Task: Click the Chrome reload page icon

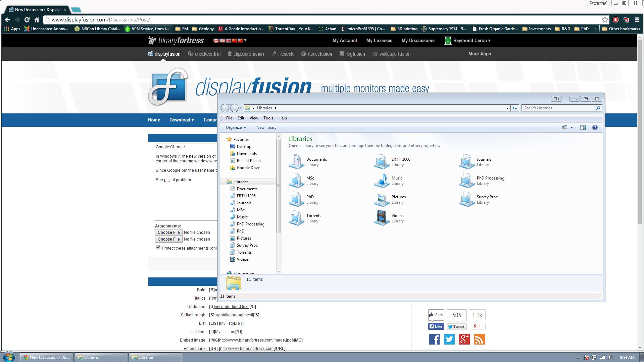Action: (x=27, y=20)
